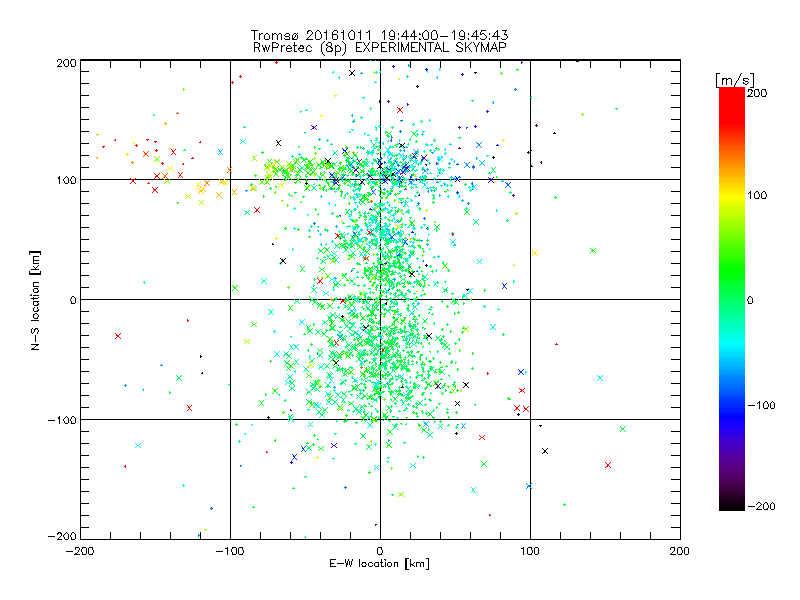
Task: Click the title line 'Tromsø 20161011 19:44:00-19:45:43'
Action: (380, 35)
